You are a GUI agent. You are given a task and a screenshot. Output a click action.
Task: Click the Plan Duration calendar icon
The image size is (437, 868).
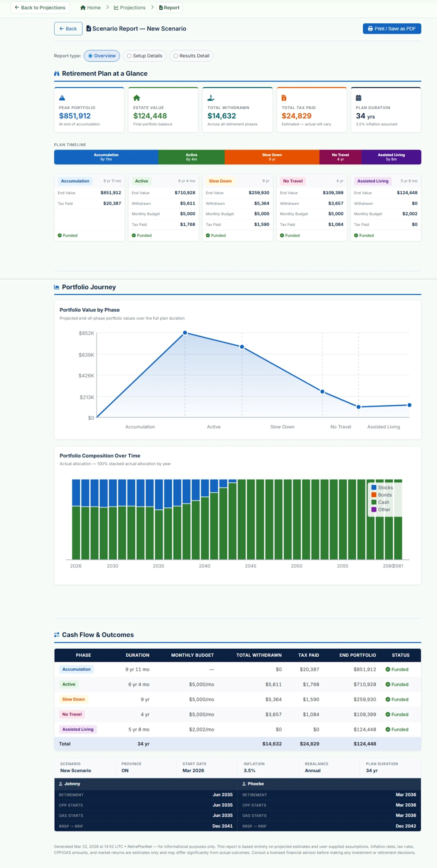pos(358,98)
